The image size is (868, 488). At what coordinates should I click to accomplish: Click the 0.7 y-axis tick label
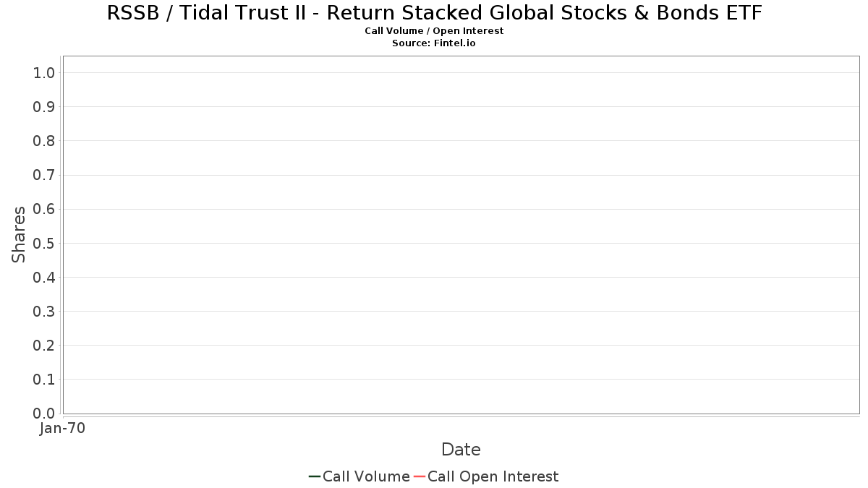click(x=44, y=175)
